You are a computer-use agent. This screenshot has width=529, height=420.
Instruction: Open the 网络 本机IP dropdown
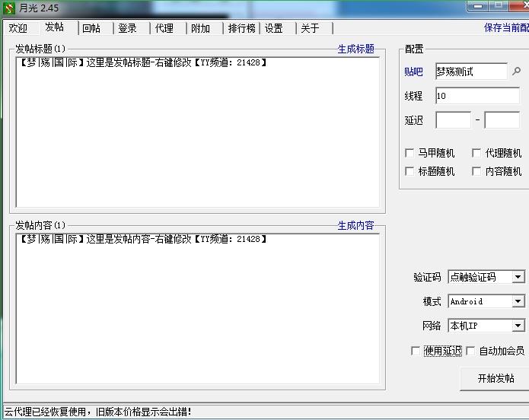(x=518, y=326)
